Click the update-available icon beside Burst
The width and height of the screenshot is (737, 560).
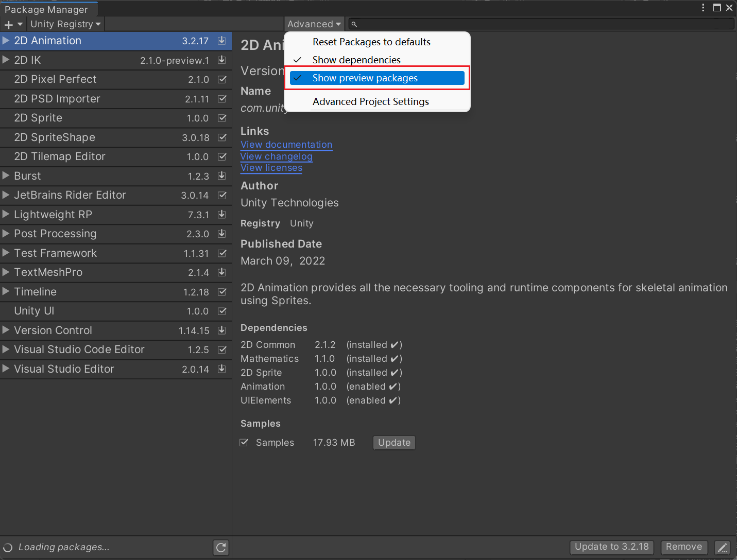222,176
